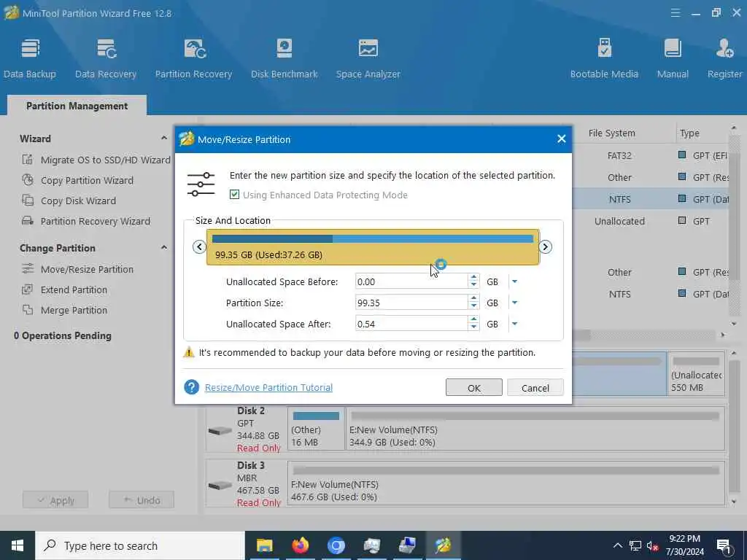Collapse the Change Partition section
Image resolution: width=747 pixels, height=560 pixels.
pyautogui.click(x=164, y=248)
